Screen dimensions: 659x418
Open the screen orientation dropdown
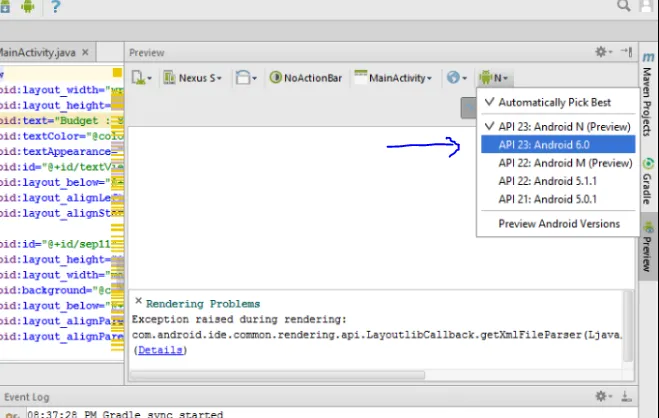246,78
